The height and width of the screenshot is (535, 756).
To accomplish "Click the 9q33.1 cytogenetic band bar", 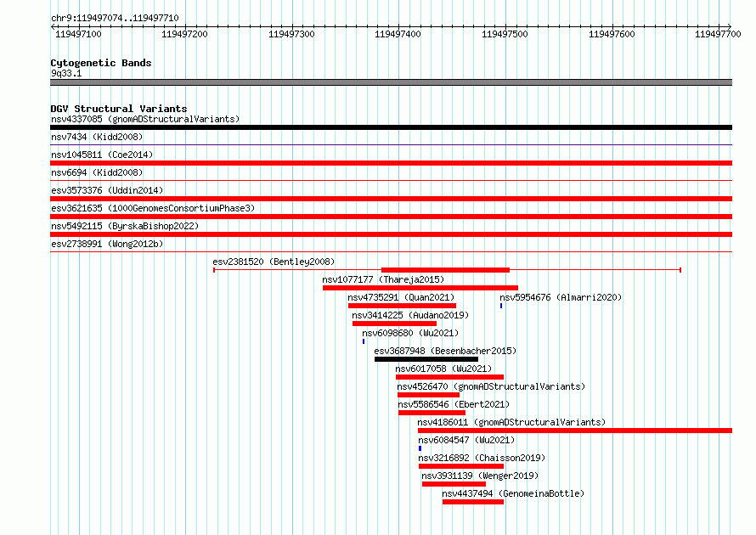I will click(x=391, y=82).
